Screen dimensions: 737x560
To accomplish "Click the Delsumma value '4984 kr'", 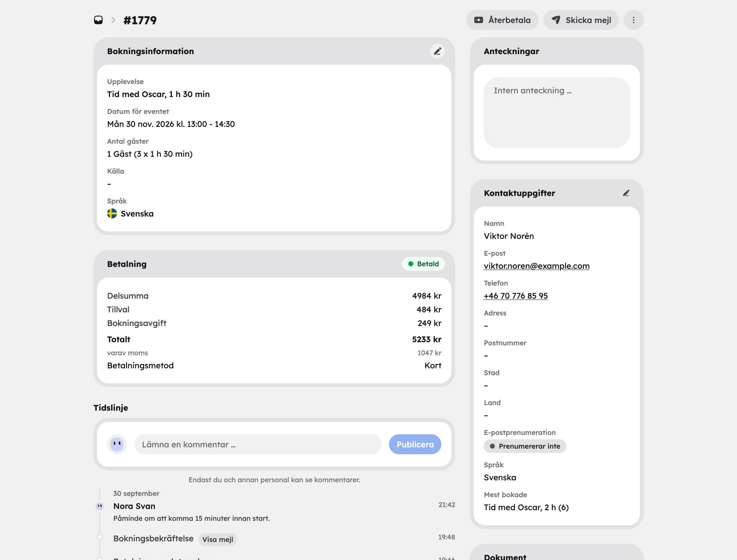I will pos(426,296).
